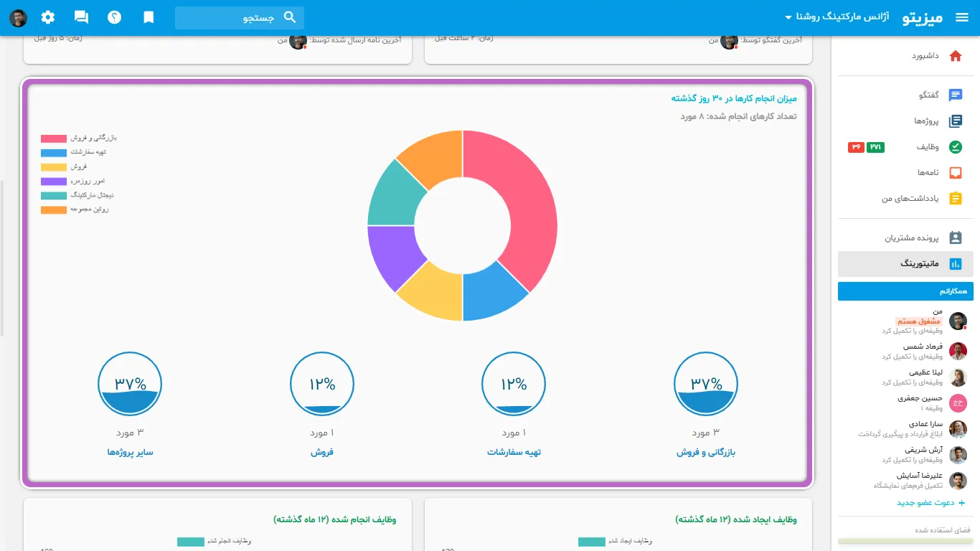This screenshot has width=980, height=551.
Task: Toggle the امور روزمره purple legend swatch
Action: click(x=54, y=182)
